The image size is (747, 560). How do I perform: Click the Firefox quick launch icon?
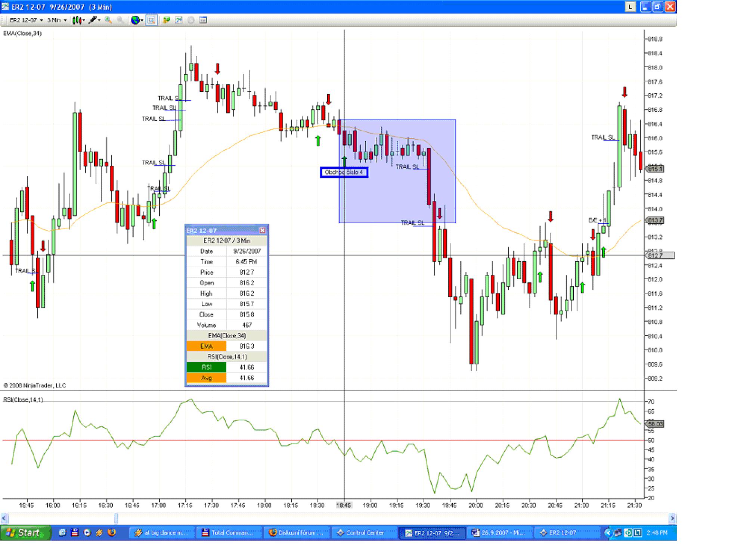(112, 533)
